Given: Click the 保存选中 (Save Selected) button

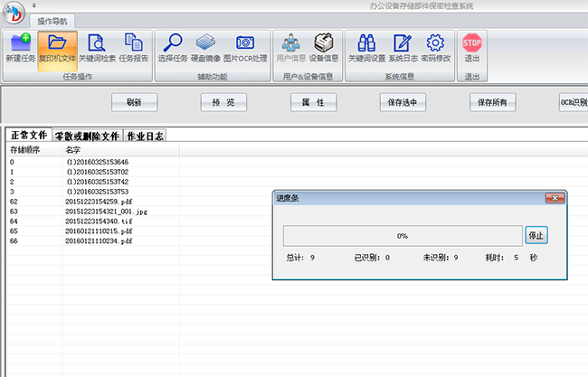Looking at the screenshot, I should (403, 102).
